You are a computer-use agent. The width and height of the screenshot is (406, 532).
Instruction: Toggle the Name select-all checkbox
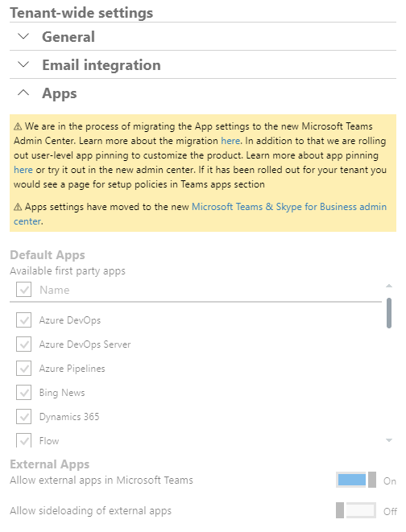[23, 290]
